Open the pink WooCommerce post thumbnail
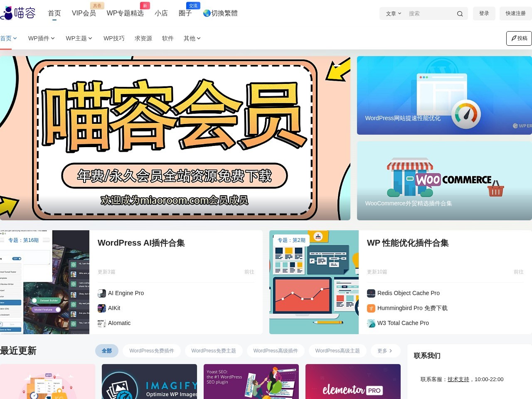This screenshot has height=399, width=532. coord(47,382)
